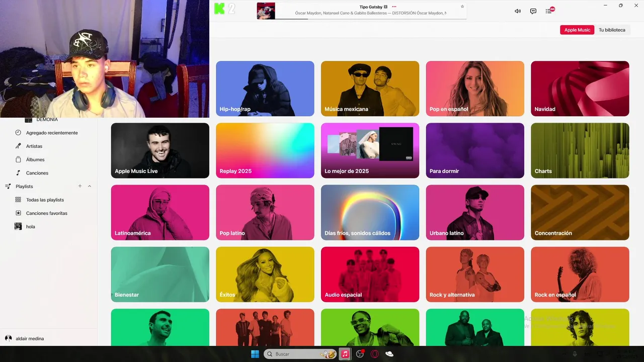
Task: Open the Rock en español card
Action: click(x=580, y=274)
